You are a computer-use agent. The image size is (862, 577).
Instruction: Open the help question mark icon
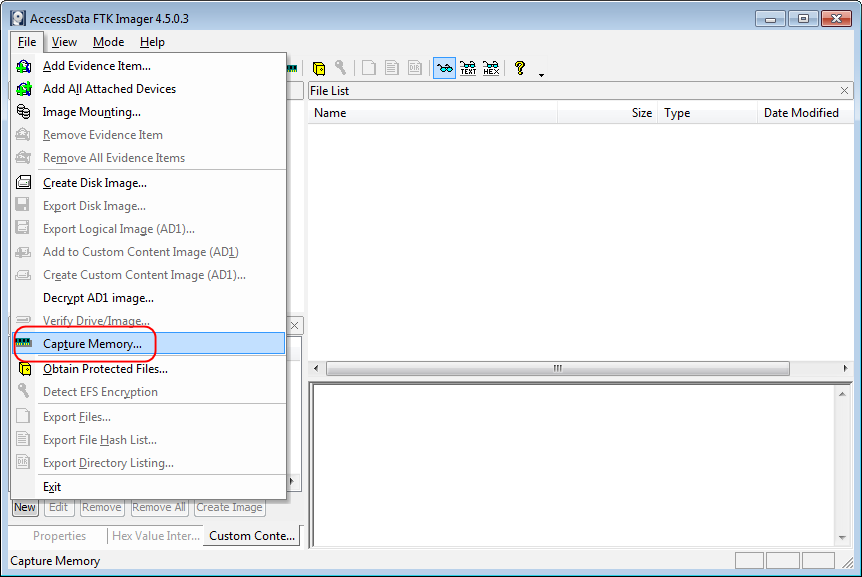coord(520,68)
